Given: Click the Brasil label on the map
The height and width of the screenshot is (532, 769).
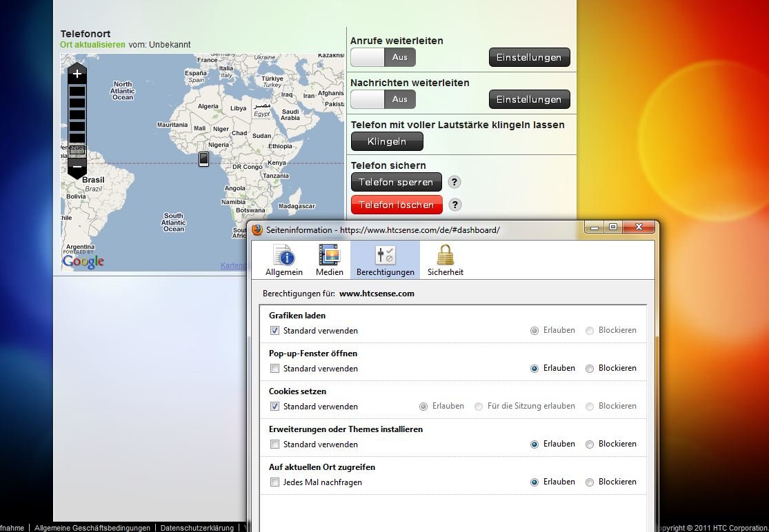Looking at the screenshot, I should 93,180.
